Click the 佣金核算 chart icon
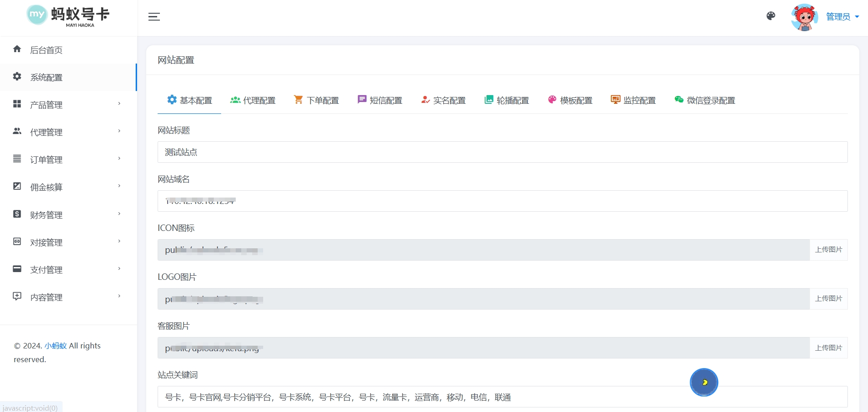Viewport: 868px width, 412px height. [x=17, y=187]
